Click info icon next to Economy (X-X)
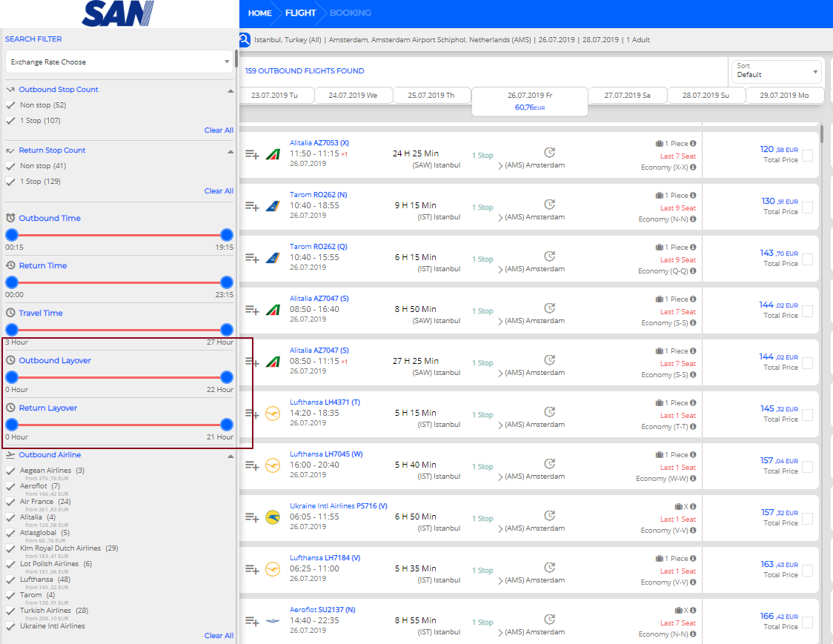Screen dimensions: 833x644 pyautogui.click(x=693, y=167)
